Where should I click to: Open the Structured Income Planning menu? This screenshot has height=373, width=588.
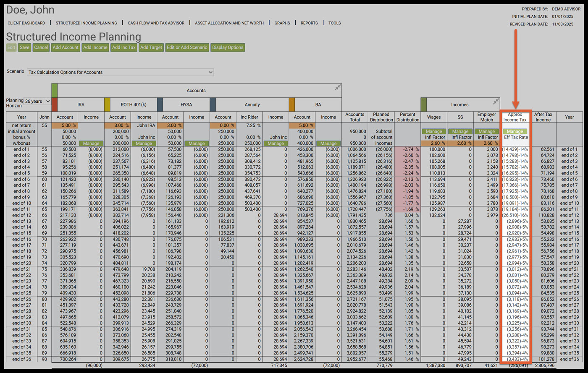pyautogui.click(x=86, y=23)
